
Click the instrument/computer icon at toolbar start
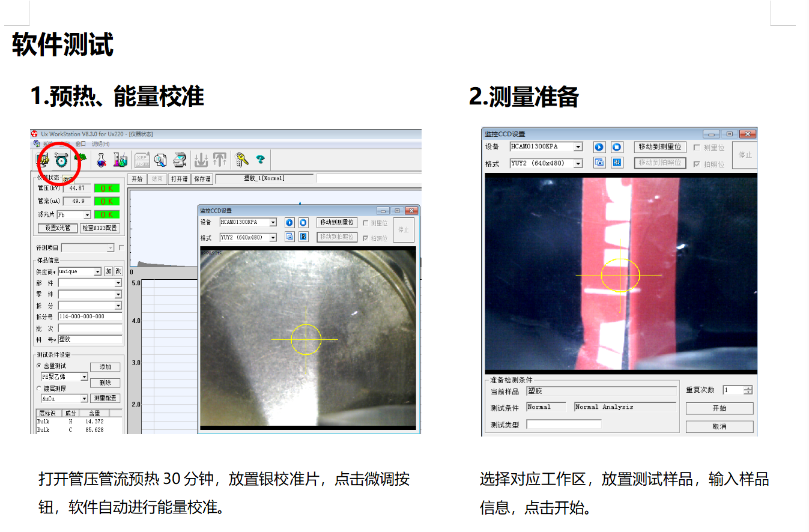pyautogui.click(x=42, y=160)
